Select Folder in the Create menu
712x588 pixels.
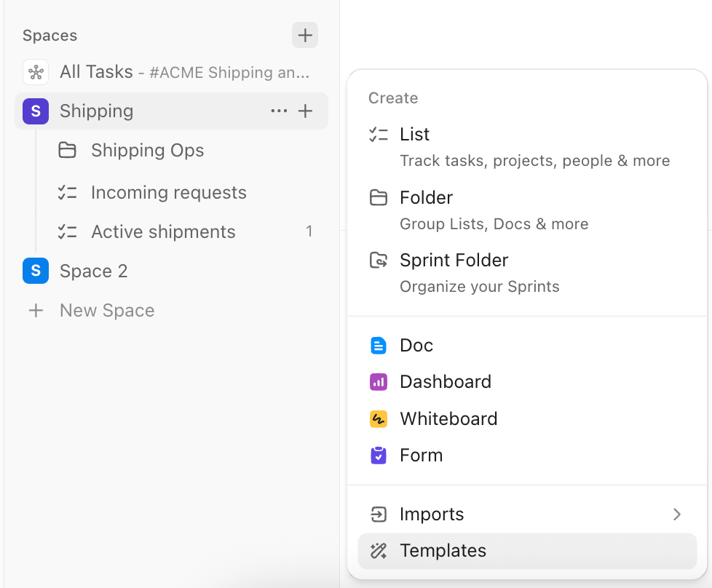click(426, 197)
